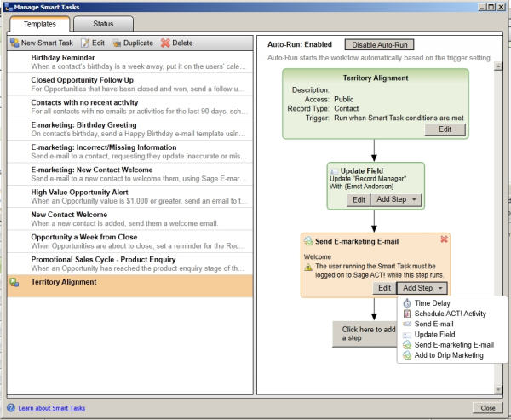Click the Territory Alignment row icon
The image size is (511, 420).
tap(14, 282)
